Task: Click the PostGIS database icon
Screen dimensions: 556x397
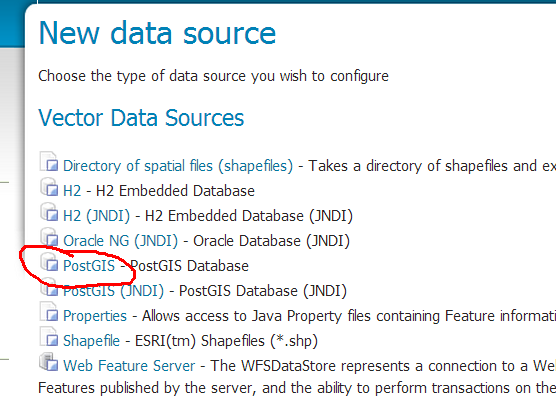Action: 49,262
